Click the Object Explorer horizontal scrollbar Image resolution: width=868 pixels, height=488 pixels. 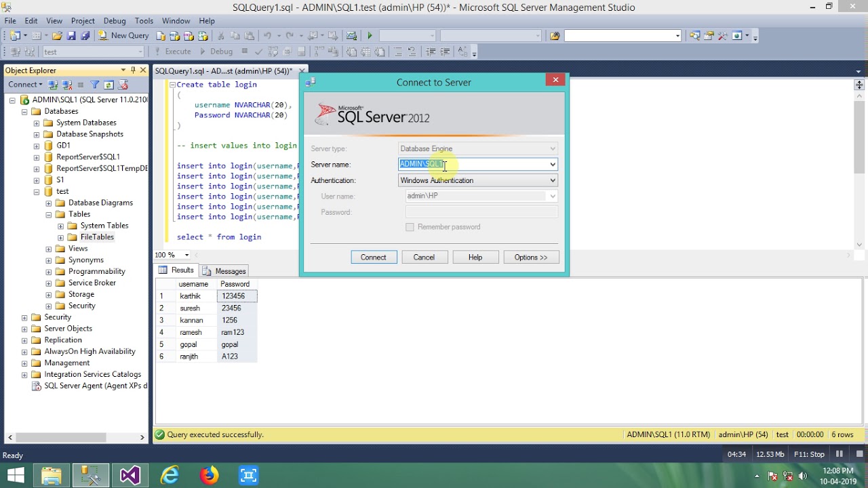pyautogui.click(x=75, y=437)
